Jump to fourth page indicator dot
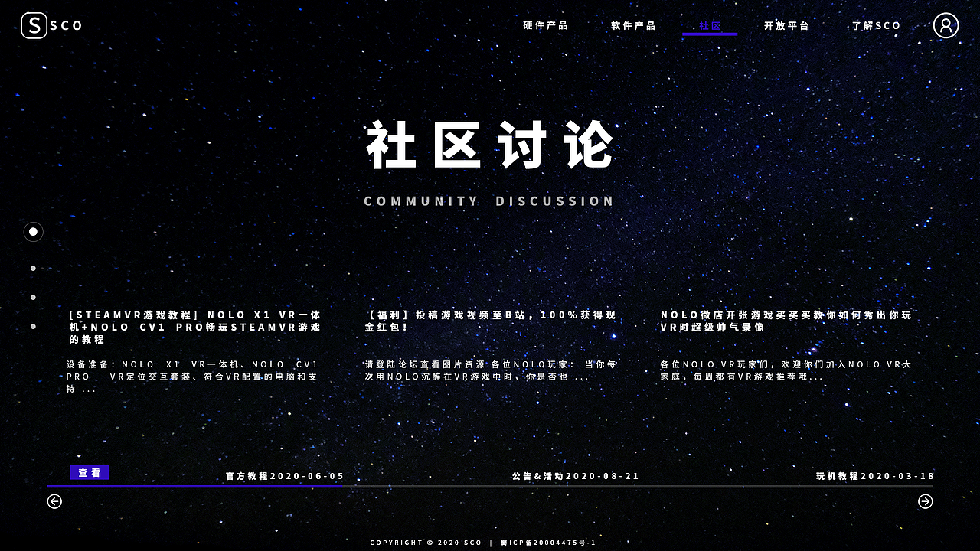 (33, 326)
